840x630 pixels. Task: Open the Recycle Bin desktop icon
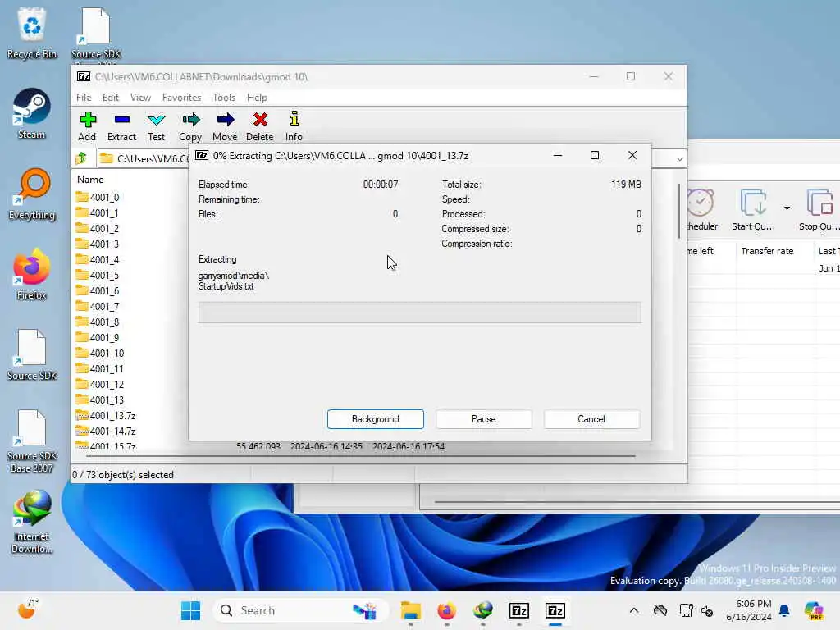pyautogui.click(x=32, y=33)
